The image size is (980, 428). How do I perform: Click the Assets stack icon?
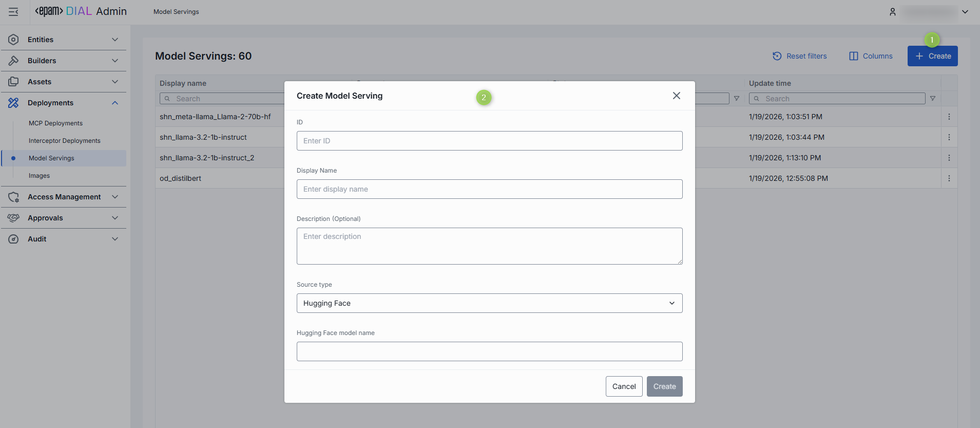[x=13, y=82]
